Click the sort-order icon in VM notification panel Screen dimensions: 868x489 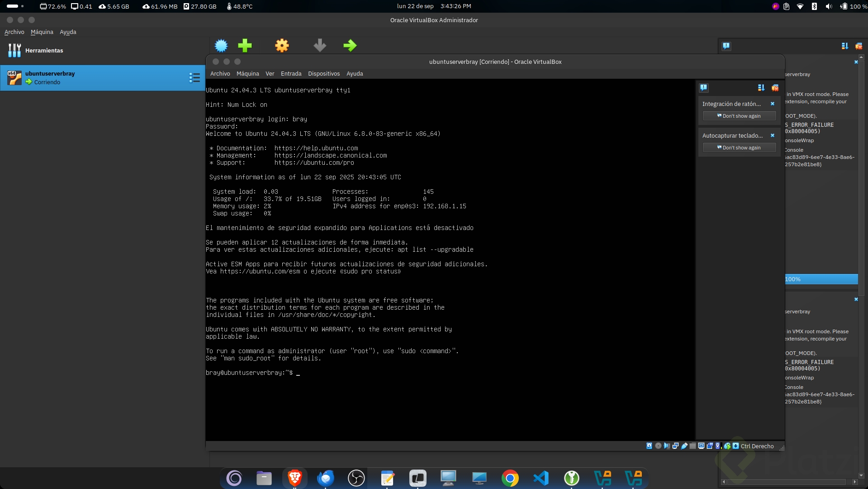(x=761, y=88)
